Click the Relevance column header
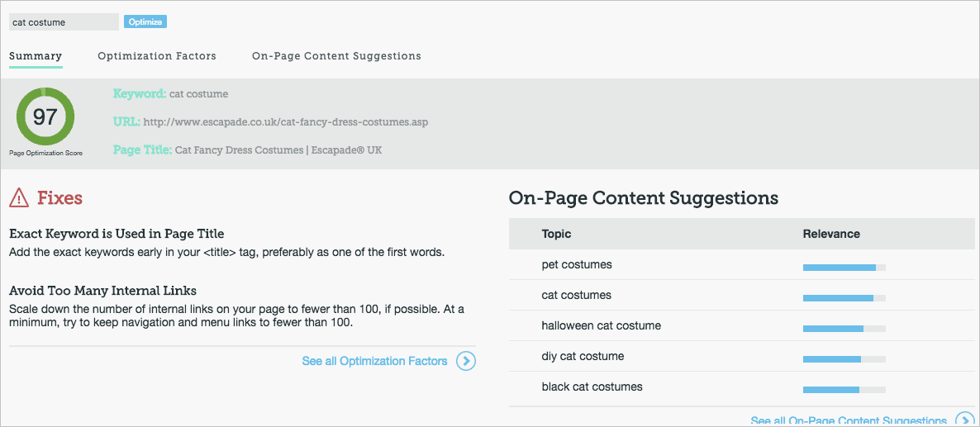Screen dimensions: 980x427 pyautogui.click(x=831, y=234)
